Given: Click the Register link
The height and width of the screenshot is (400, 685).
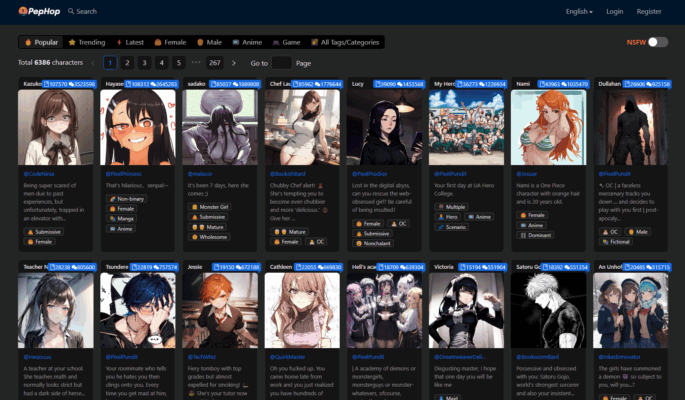Looking at the screenshot, I should (x=649, y=12).
